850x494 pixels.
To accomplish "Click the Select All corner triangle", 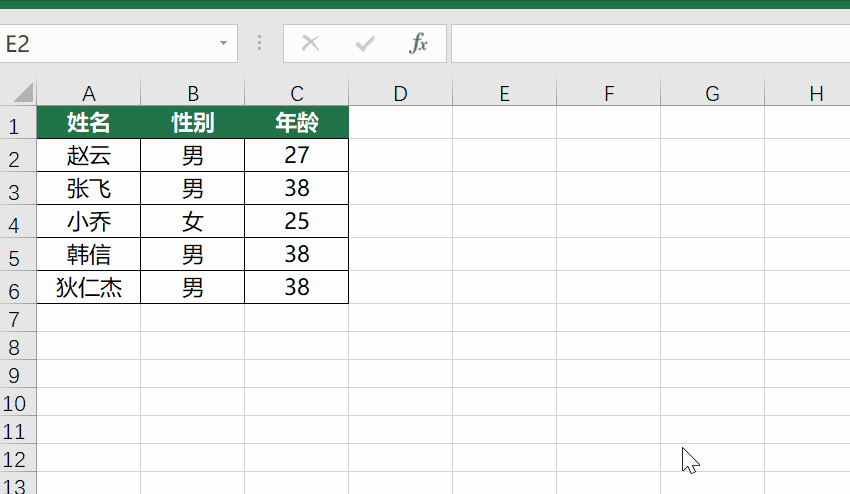I will 23,93.
